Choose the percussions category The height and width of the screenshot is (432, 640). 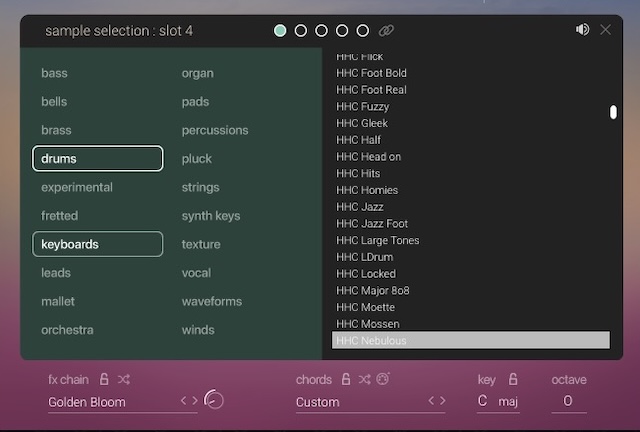(215, 130)
